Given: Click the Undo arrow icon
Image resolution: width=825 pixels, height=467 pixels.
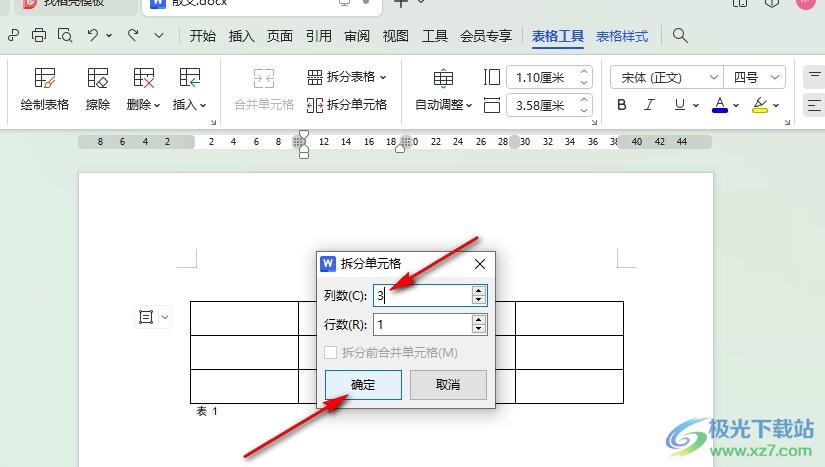Looking at the screenshot, I should tap(92, 36).
